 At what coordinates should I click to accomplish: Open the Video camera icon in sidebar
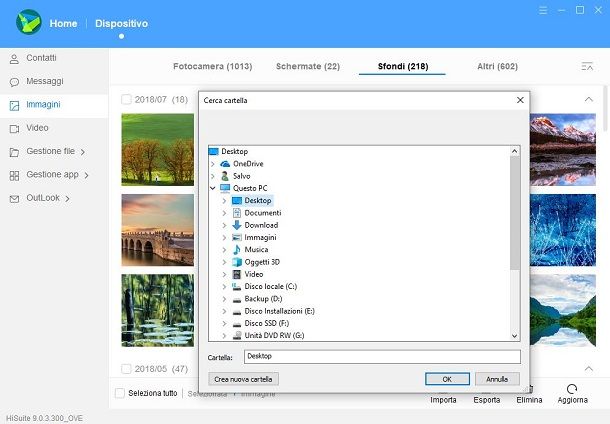[14, 129]
